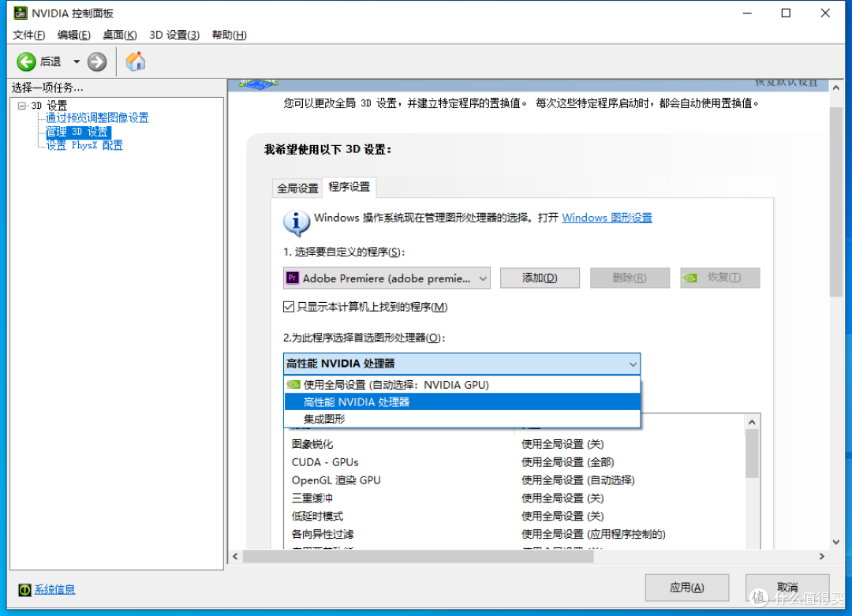
Task: Click the 使用全局设置 (全部) value
Action: pos(568,462)
